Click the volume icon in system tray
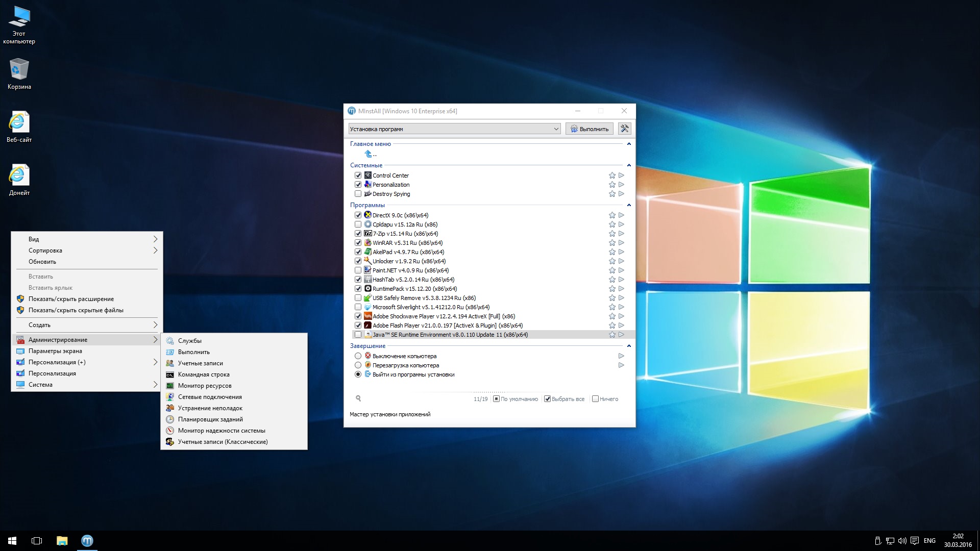 [x=902, y=541]
